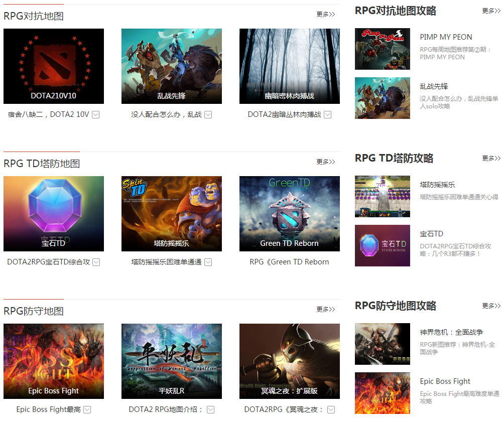504x426 pixels.
Task: Click description RPG新图推荐：神界危机-全面战争
Action: pos(457,348)
